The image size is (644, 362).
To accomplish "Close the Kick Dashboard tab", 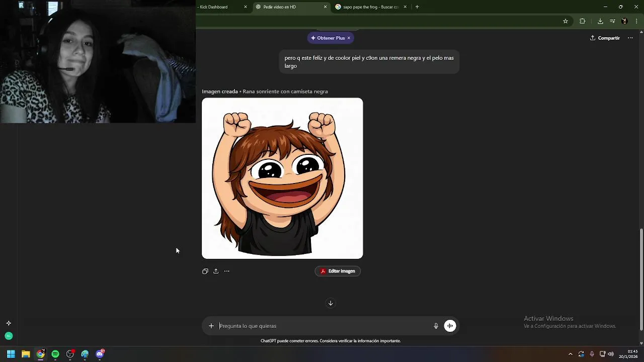I will [246, 7].
